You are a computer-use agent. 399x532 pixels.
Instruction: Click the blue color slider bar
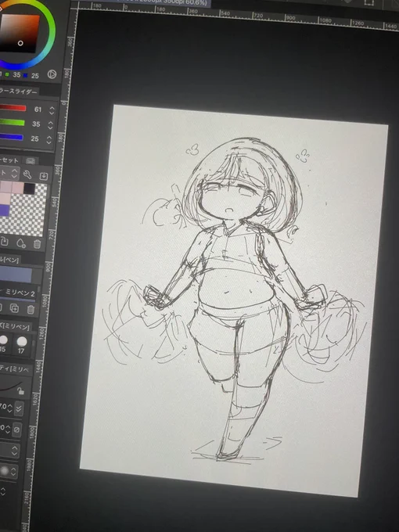pos(12,137)
